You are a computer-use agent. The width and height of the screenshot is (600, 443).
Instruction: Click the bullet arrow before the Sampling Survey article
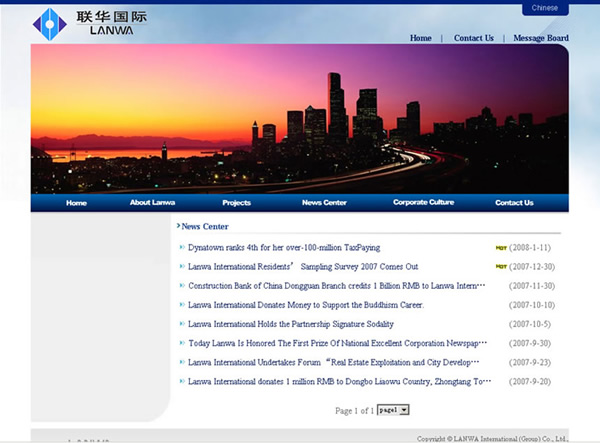[x=182, y=266]
